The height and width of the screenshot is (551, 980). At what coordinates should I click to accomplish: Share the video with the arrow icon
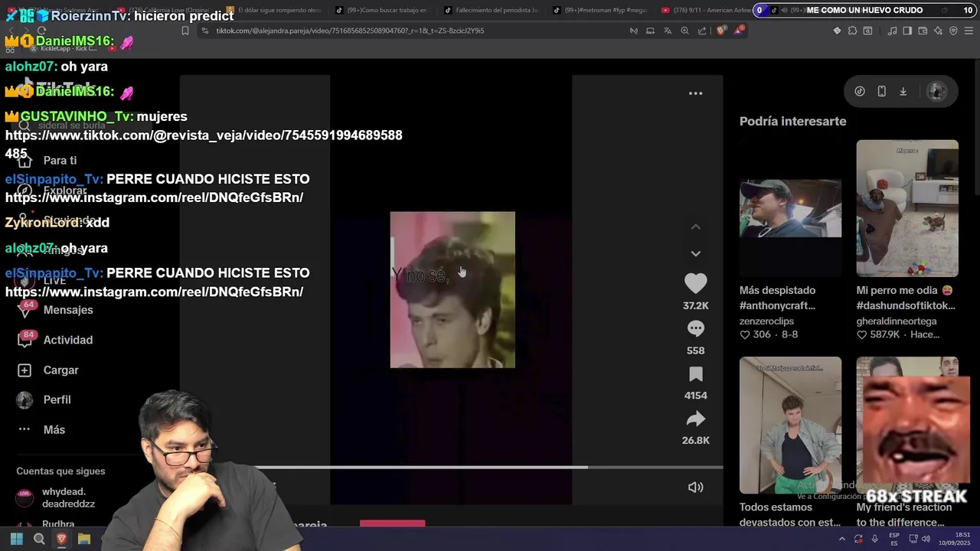695,419
